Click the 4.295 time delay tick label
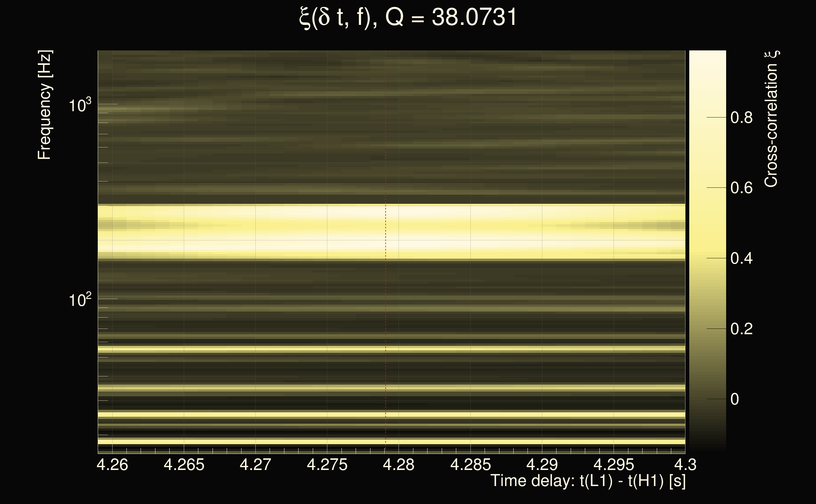 (614, 465)
